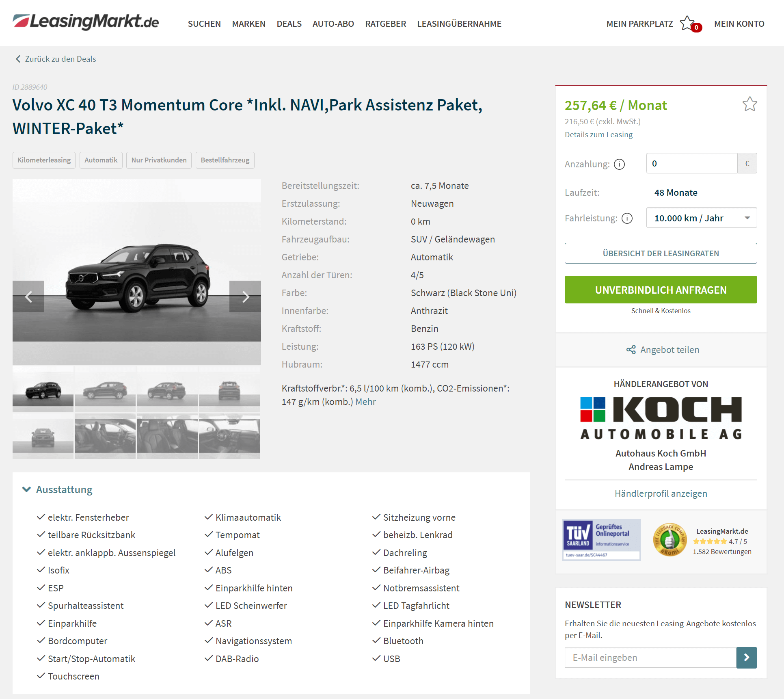Submit newsletter email arrow button
The width and height of the screenshot is (784, 699).
[x=746, y=657]
